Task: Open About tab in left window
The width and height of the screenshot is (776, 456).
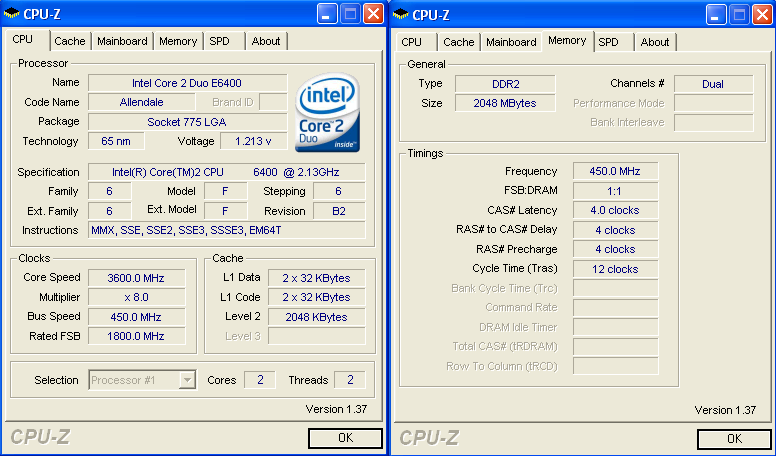Action: pyautogui.click(x=266, y=41)
